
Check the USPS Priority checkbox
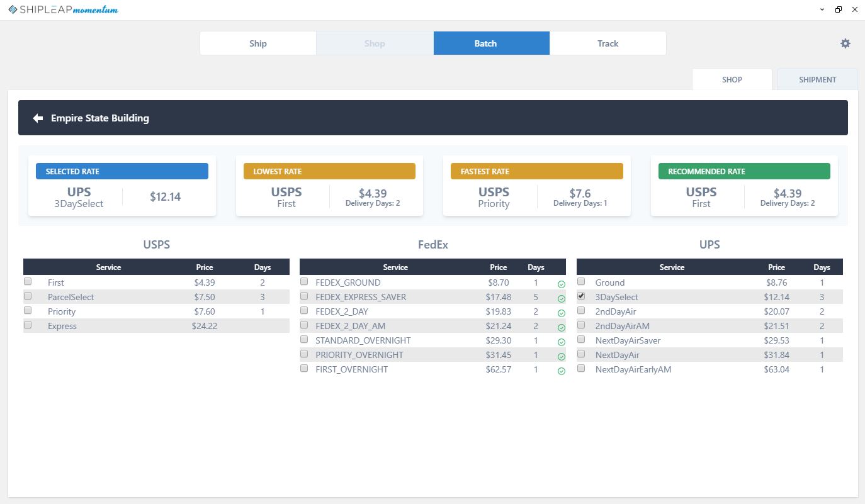28,310
